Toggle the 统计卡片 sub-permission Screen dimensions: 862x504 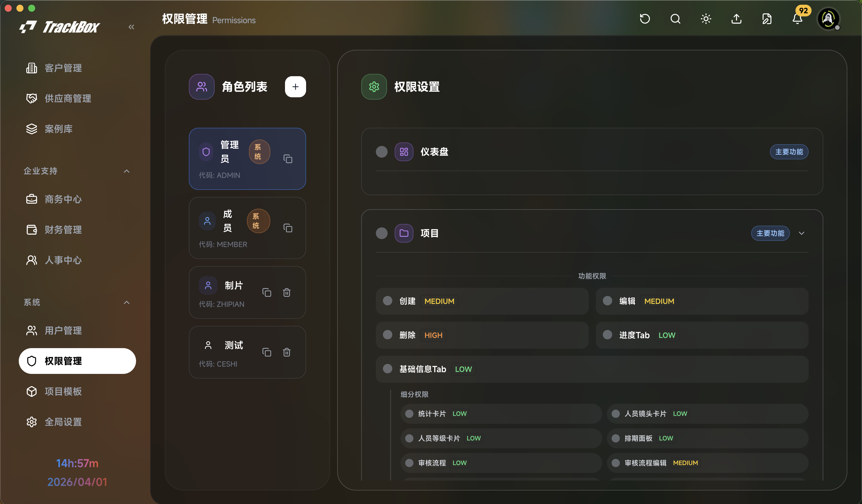click(x=409, y=414)
